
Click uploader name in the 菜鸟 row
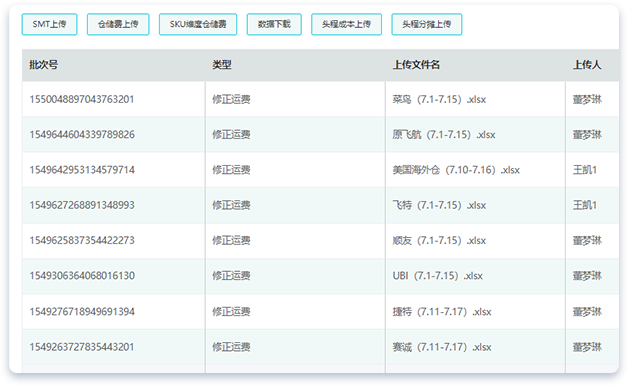[587, 99]
